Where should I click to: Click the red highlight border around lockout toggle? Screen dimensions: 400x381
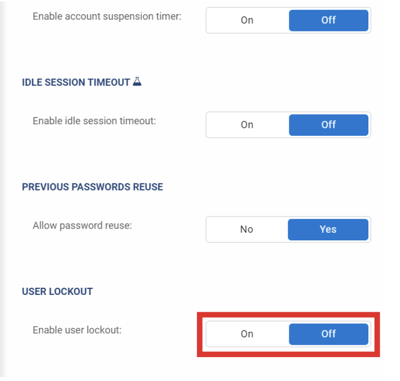[x=288, y=314]
